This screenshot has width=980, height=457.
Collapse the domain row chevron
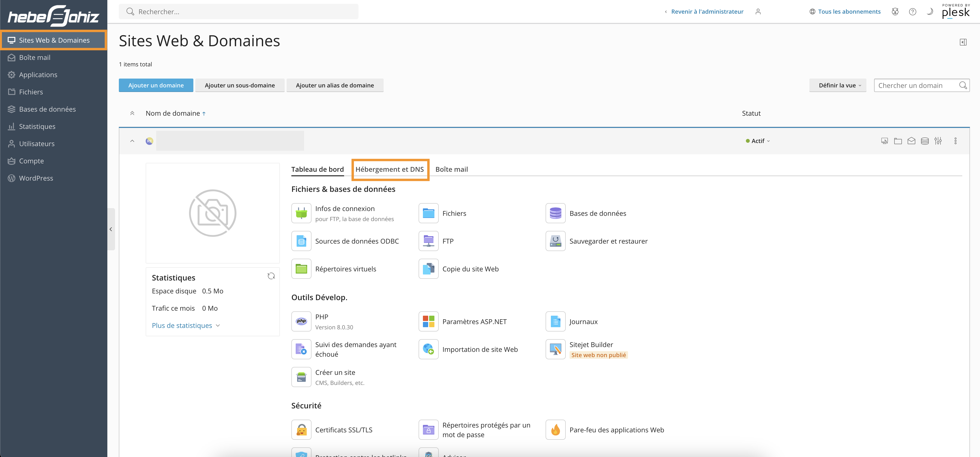pos(132,141)
